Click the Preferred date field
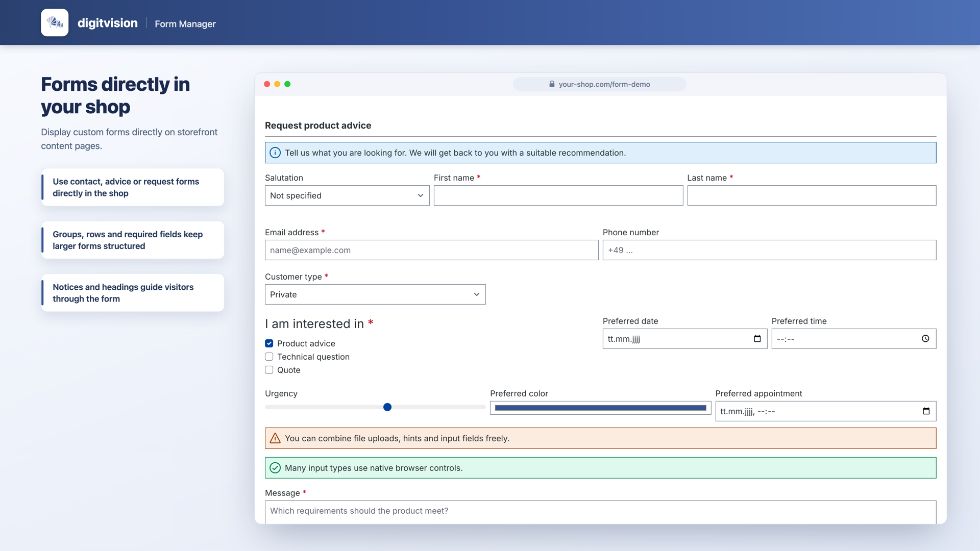The height and width of the screenshot is (551, 980). point(685,339)
